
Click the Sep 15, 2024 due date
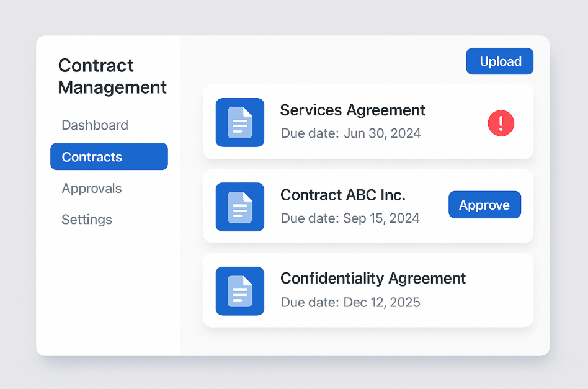[x=381, y=218]
